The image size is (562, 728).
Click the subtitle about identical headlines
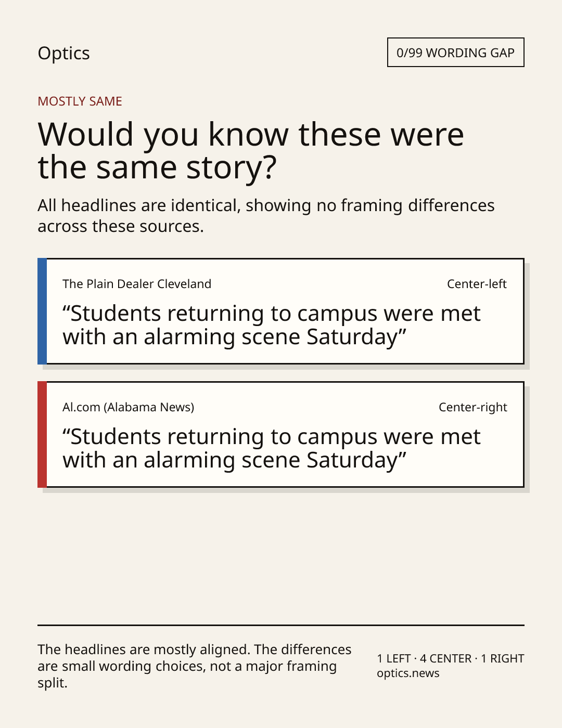(x=266, y=216)
